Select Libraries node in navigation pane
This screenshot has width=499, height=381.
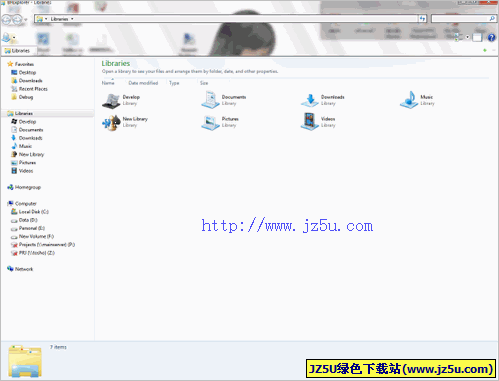[x=24, y=114]
